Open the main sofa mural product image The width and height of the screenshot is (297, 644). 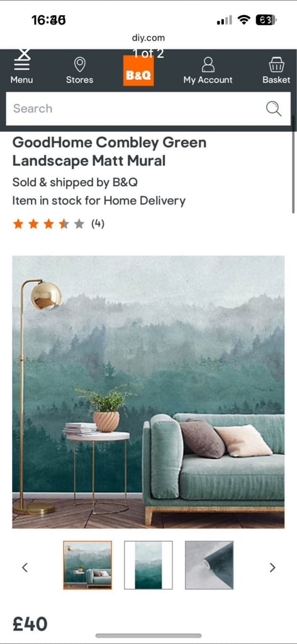coord(148,392)
